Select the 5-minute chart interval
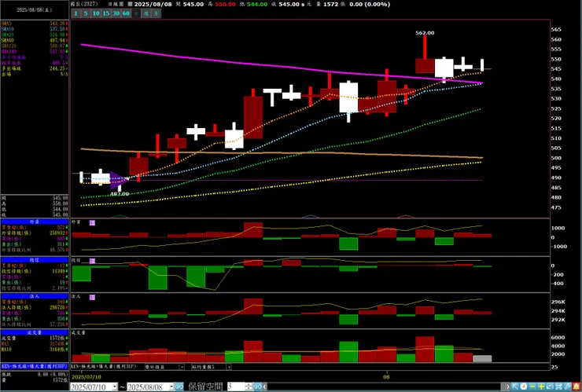 [x=86, y=13]
